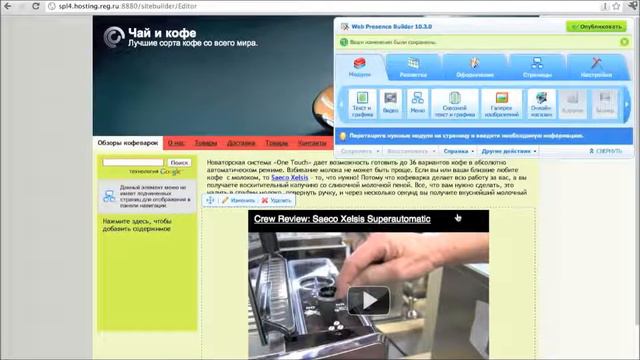The image size is (640, 360).
Task: Click the green saved-changes status icon
Action: coord(344,42)
